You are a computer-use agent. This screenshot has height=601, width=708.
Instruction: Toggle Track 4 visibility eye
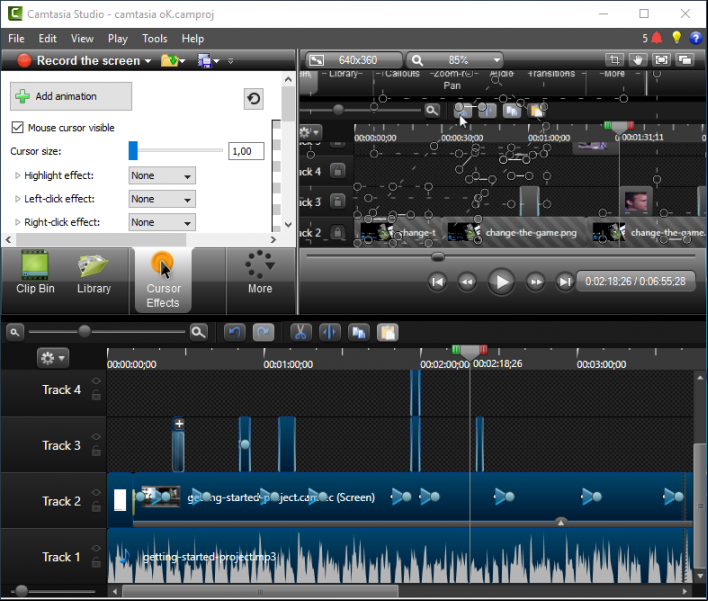(96, 381)
